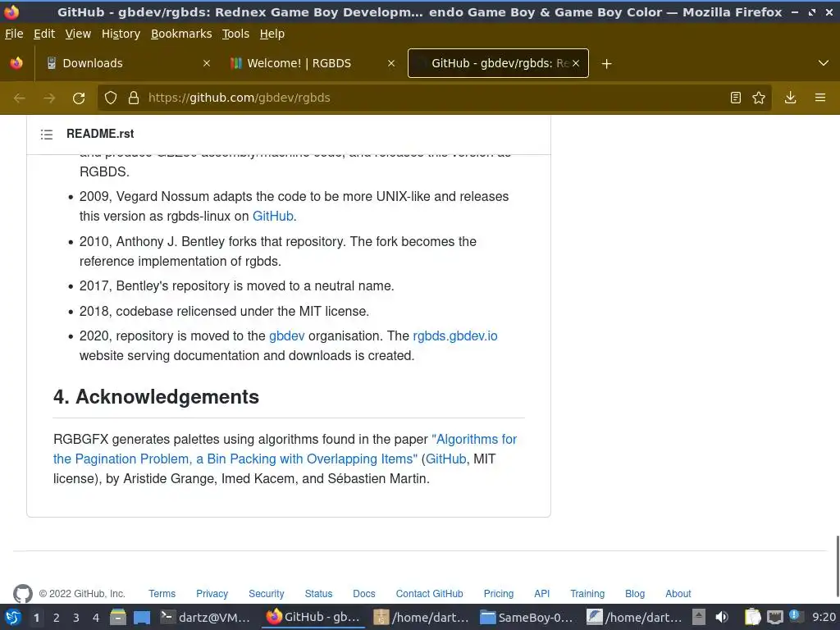This screenshot has width=840, height=630.
Task: Switch to dartz@VM terminal taskbar window
Action: tap(206, 618)
